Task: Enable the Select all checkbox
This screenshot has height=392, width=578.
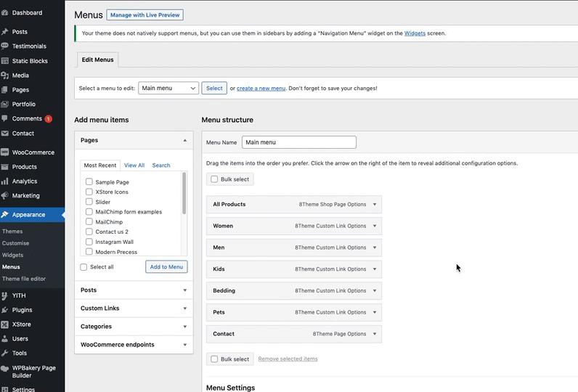Action: point(84,267)
